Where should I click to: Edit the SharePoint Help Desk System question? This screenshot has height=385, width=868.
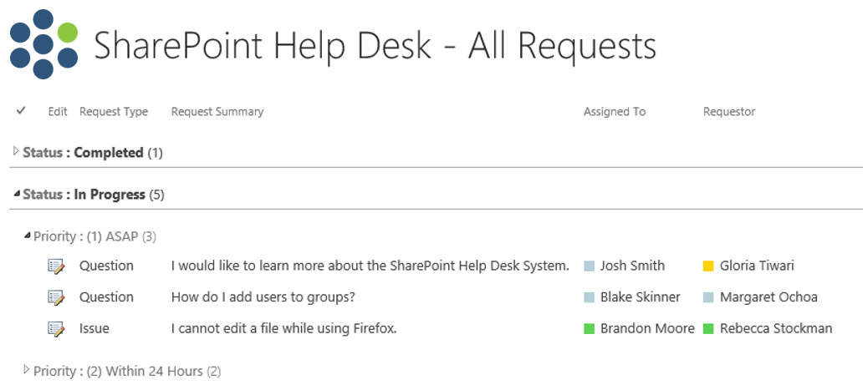point(56,266)
